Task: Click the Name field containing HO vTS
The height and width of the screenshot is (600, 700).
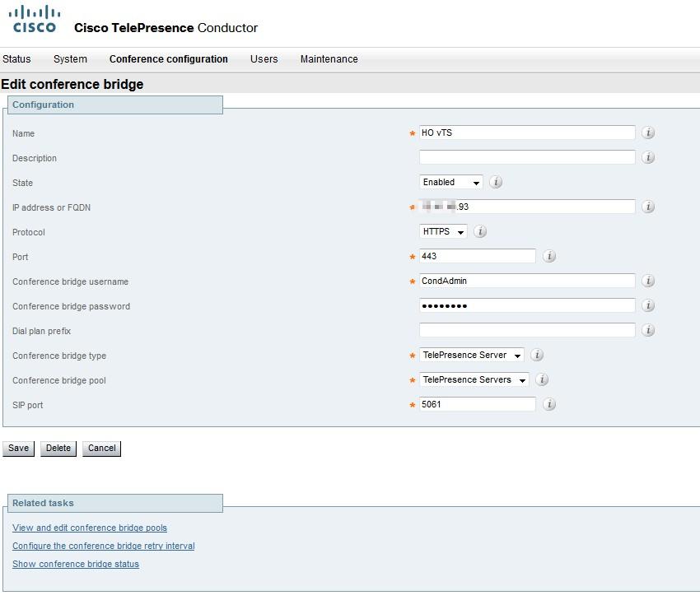Action: 527,133
